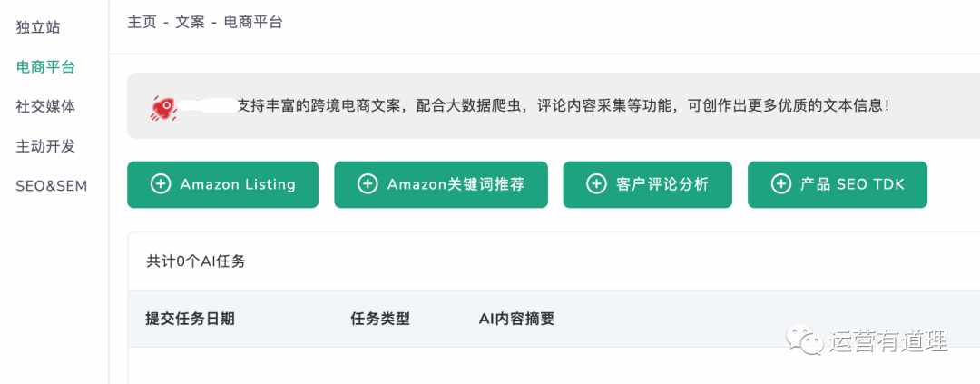Click the AI内容摘要 column header

pyautogui.click(x=517, y=319)
